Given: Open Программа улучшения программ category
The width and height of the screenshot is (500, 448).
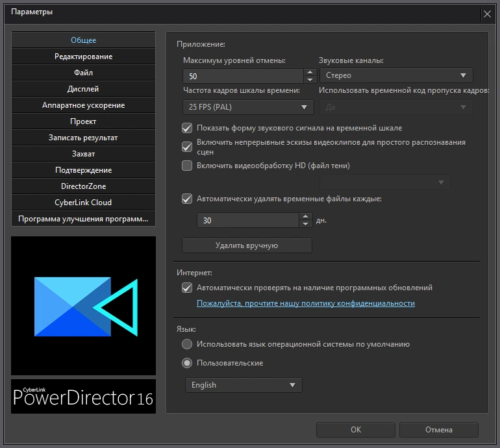Looking at the screenshot, I should (x=83, y=219).
